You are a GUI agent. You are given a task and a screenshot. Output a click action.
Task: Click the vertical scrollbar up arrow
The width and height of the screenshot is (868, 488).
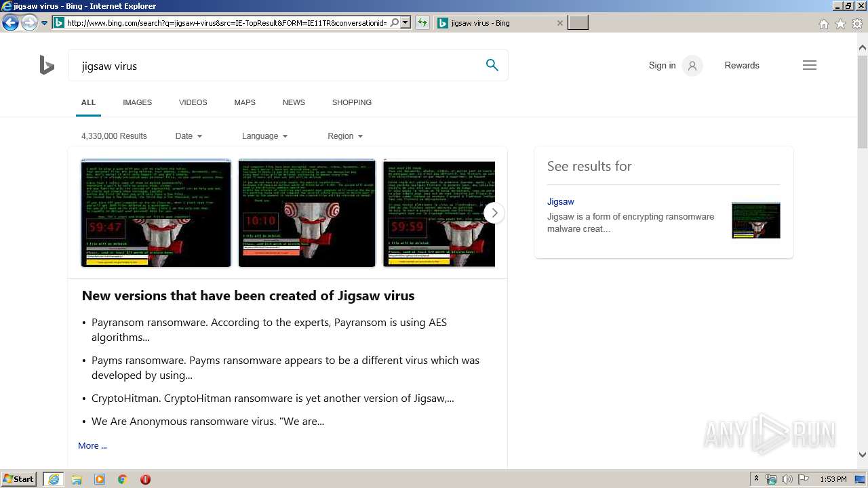(863, 47)
